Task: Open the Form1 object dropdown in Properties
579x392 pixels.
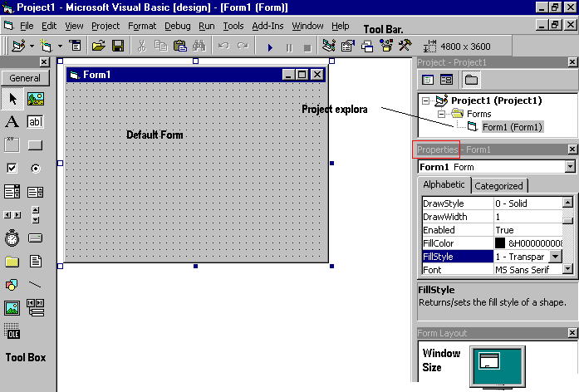Action: point(570,167)
